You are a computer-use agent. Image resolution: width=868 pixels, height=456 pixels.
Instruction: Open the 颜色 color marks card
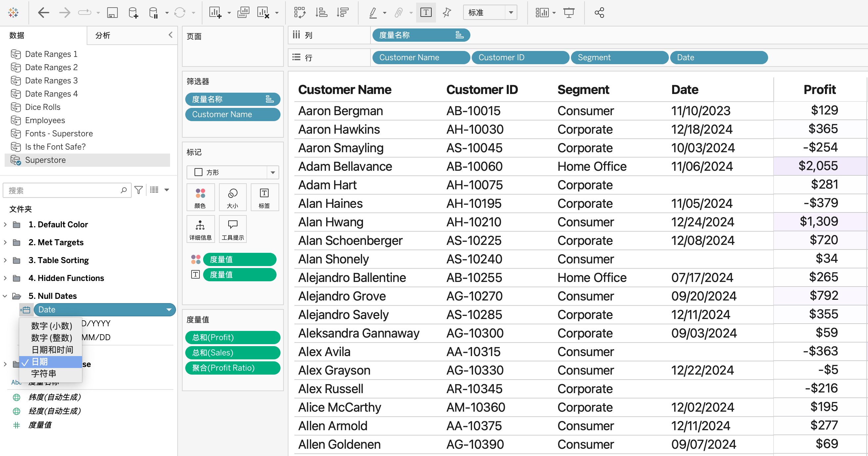click(200, 198)
